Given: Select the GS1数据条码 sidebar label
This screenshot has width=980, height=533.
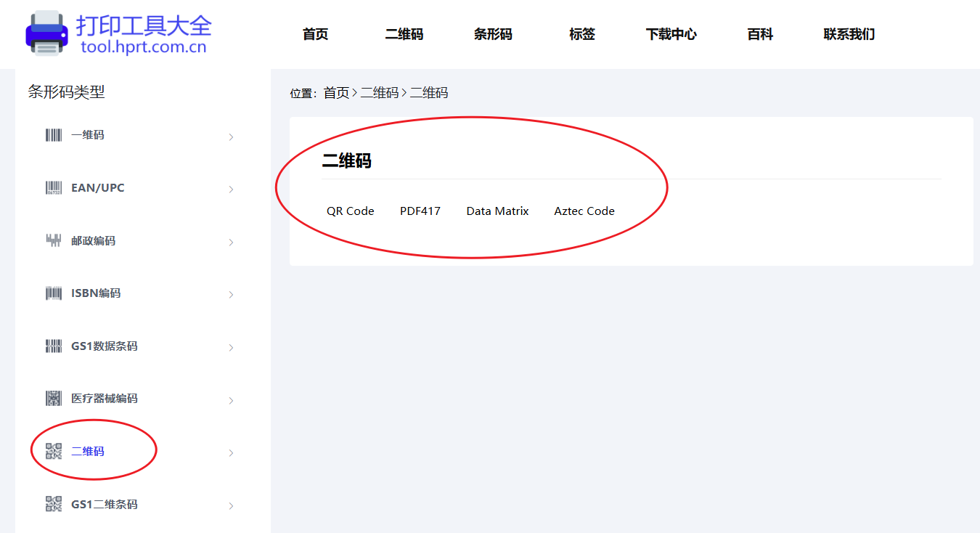Looking at the screenshot, I should (x=105, y=346).
